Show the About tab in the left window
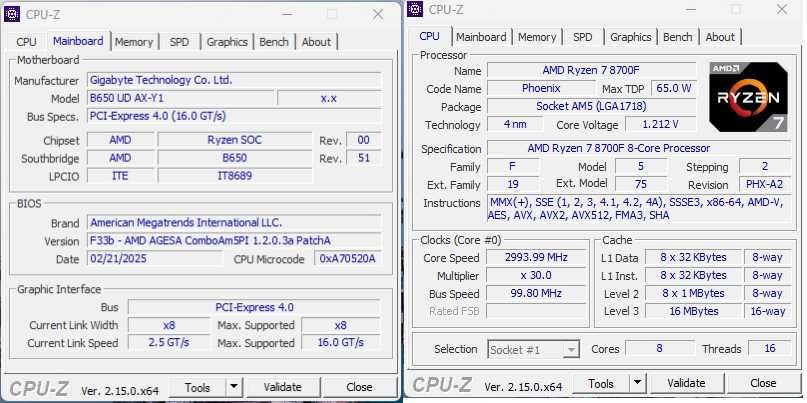 click(316, 42)
